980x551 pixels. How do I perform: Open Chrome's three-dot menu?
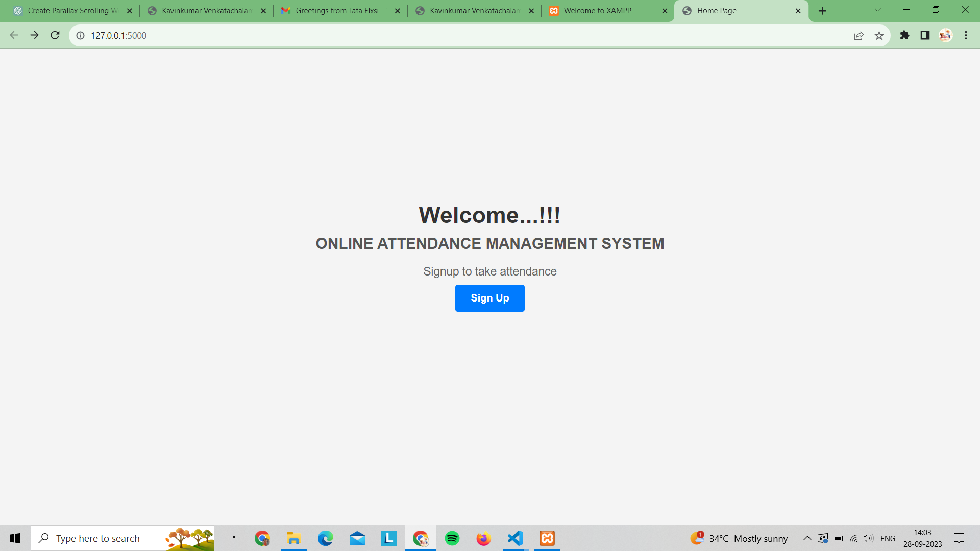pos(965,36)
